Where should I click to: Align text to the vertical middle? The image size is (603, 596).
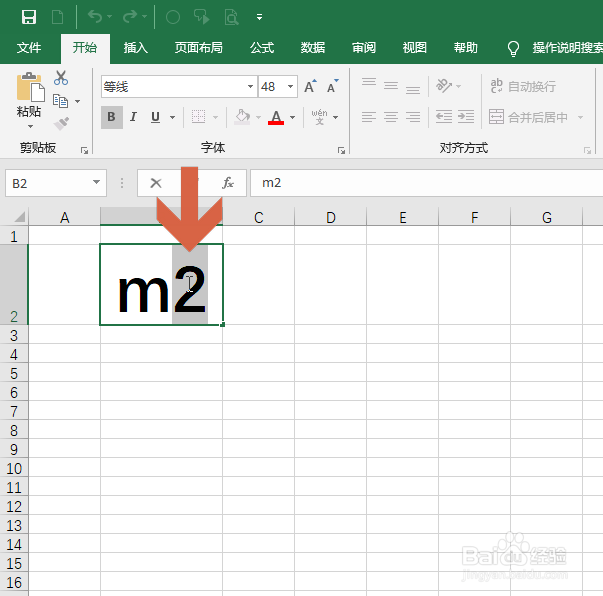click(x=391, y=86)
